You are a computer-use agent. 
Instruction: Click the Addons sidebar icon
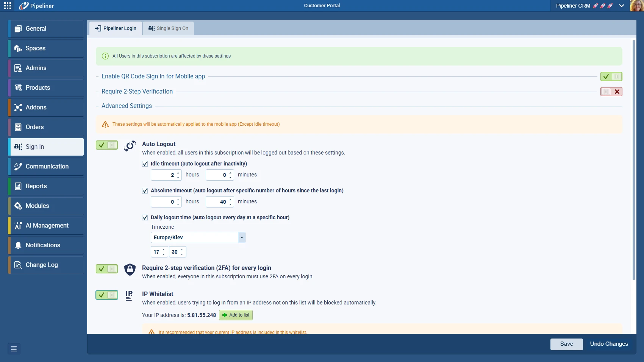(x=18, y=108)
